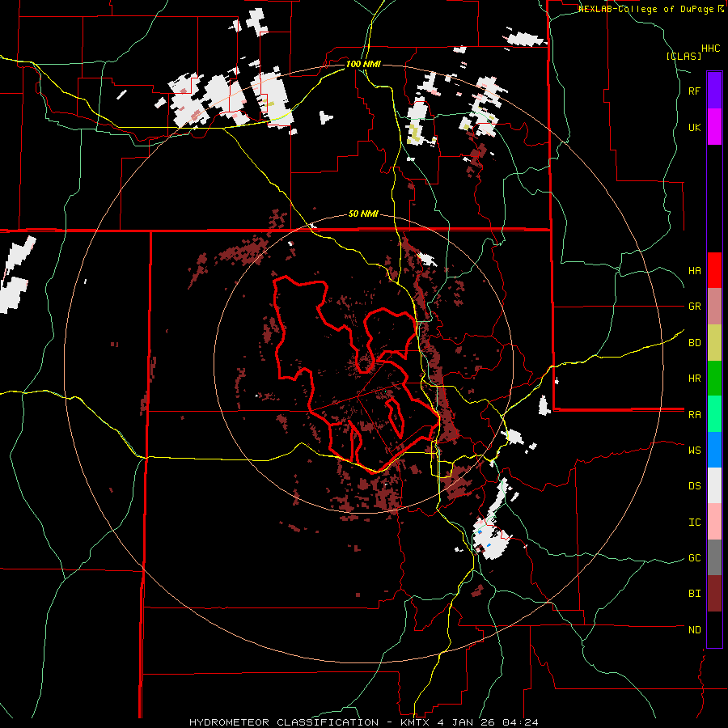Image resolution: width=728 pixels, height=728 pixels.
Task: Click the yellow BD color swatch
Action: (x=714, y=343)
